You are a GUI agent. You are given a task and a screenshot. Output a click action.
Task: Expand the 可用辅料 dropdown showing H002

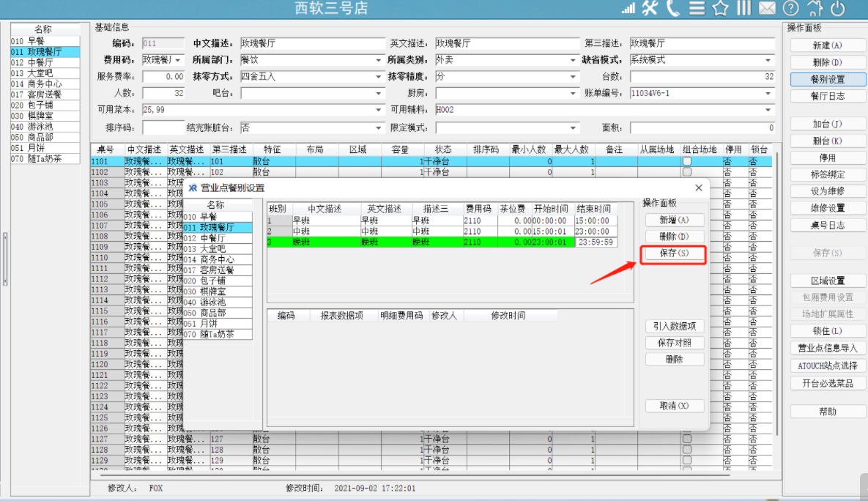[768, 110]
